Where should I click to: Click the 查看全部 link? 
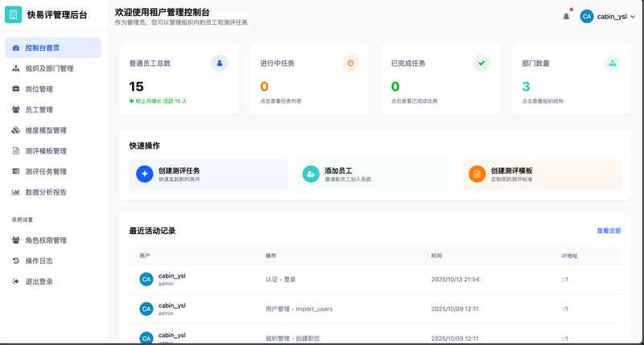pos(609,231)
